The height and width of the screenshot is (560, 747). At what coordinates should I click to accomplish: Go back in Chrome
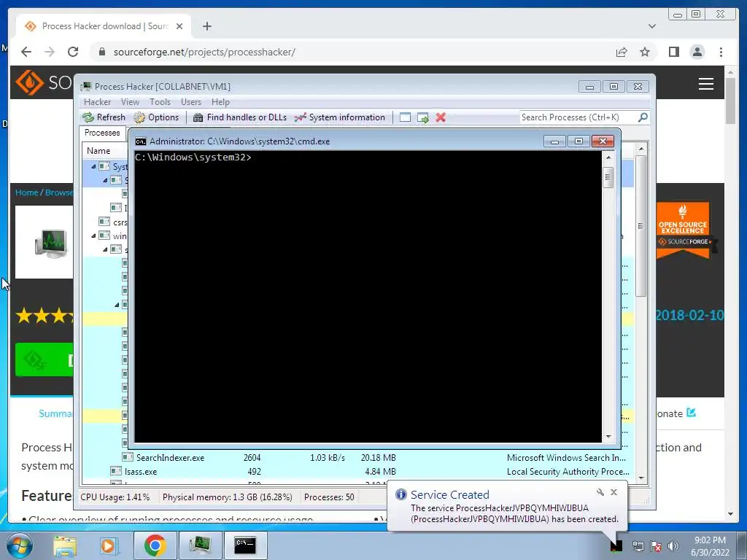[x=26, y=52]
